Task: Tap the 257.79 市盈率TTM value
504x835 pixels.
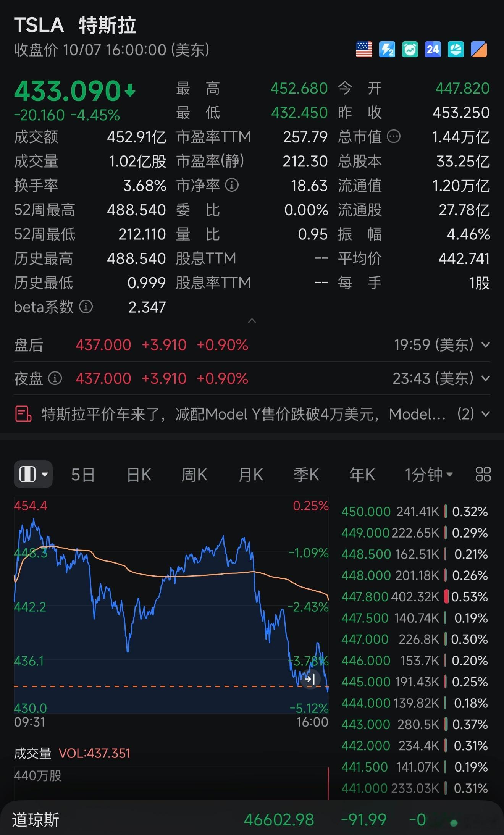Action: point(305,137)
